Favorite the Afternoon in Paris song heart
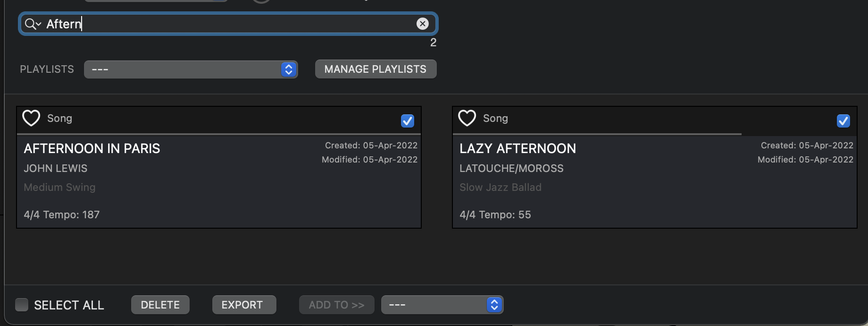Viewport: 868px width, 326px height. [32, 118]
